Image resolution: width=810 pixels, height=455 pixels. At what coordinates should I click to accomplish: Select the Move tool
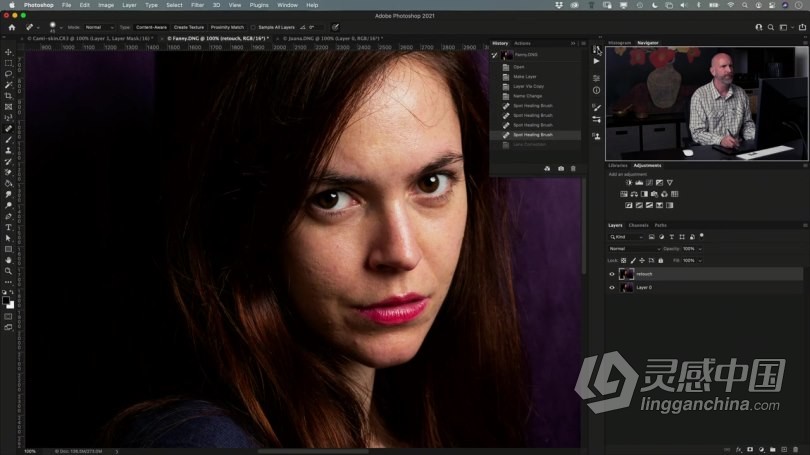pos(8,52)
